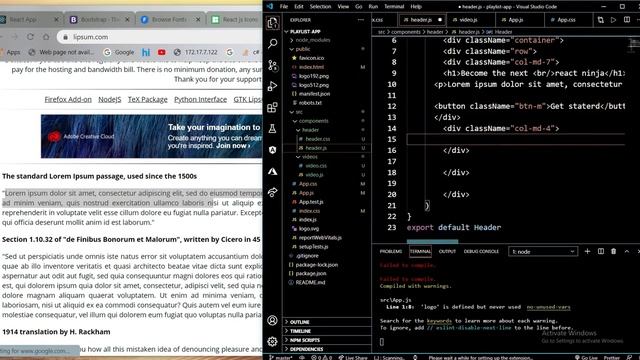This screenshot has height=360, width=640.
Task: Open the Run and Debug view
Action: [x=273, y=86]
